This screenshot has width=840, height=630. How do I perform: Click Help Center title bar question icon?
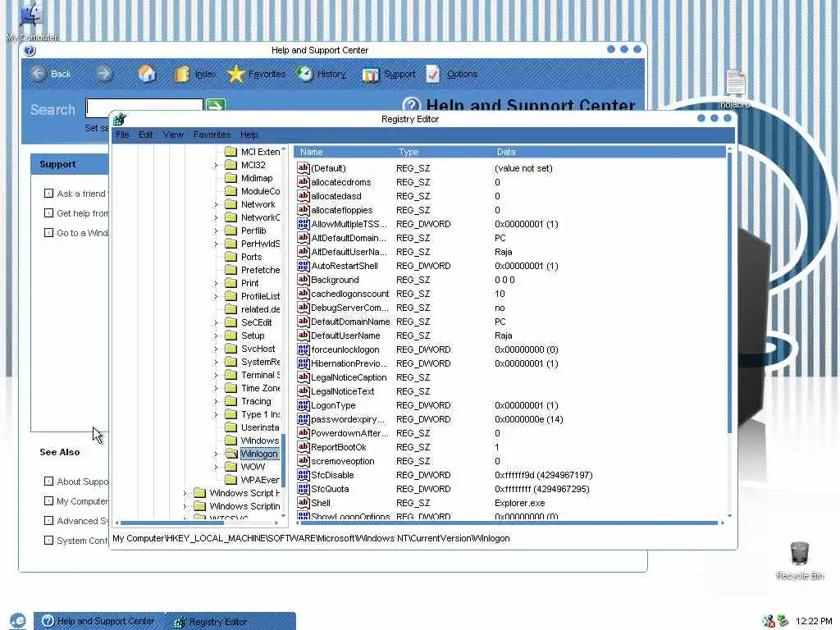[x=30, y=50]
